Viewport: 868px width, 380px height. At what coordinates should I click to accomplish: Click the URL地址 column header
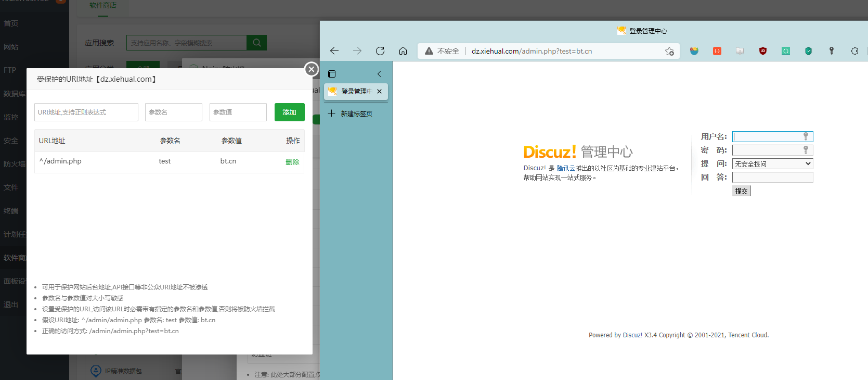[52, 141]
